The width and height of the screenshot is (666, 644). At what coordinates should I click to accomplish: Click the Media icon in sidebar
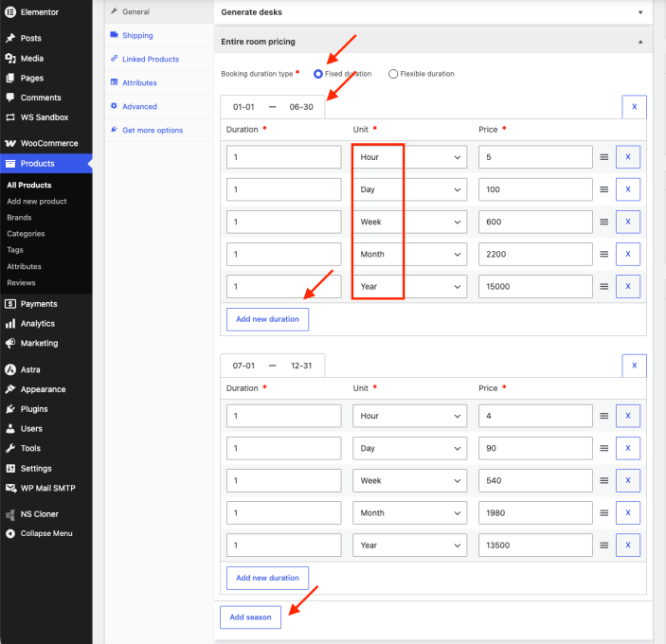click(10, 59)
